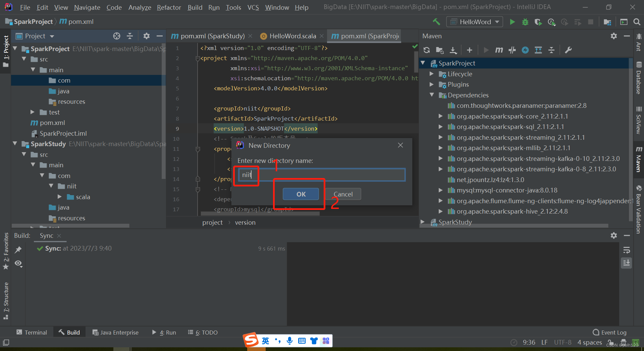Screen dimensions: 644x351
Task: Switch to the HelloWord.scala editor tab
Action: [292, 36]
